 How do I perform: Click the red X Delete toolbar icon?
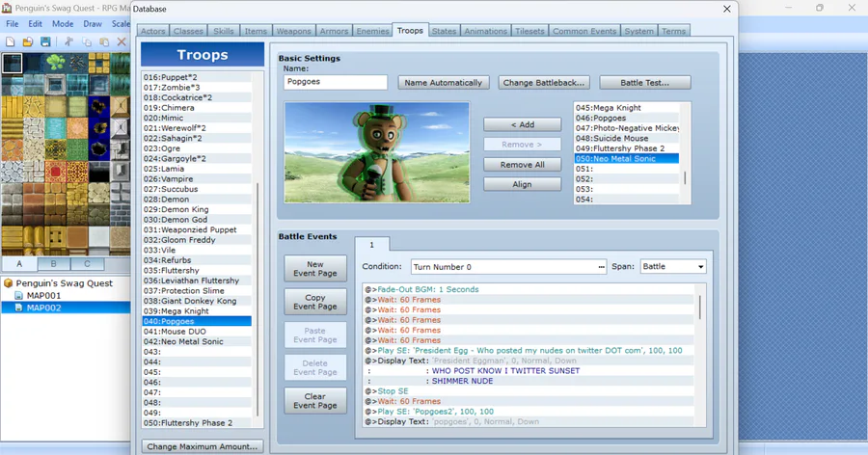[x=122, y=42]
